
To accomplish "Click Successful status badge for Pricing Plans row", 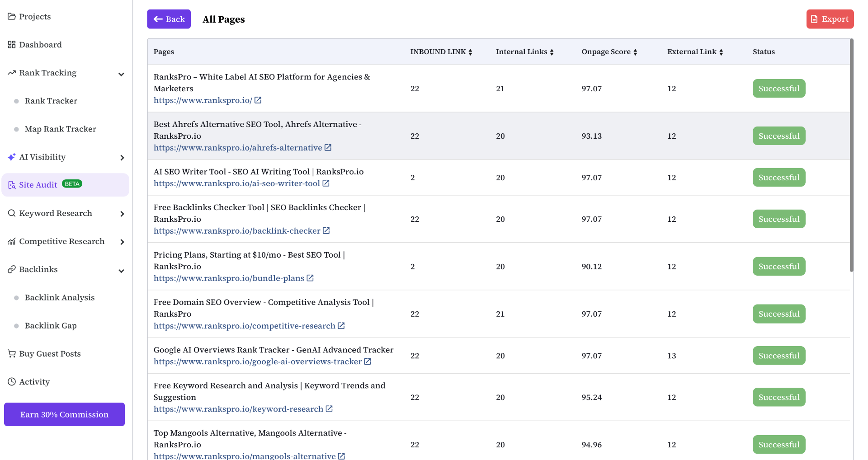I will click(779, 267).
